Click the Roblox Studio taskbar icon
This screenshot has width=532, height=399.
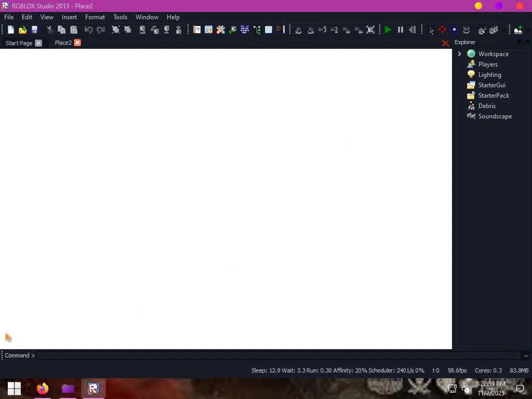click(x=94, y=389)
